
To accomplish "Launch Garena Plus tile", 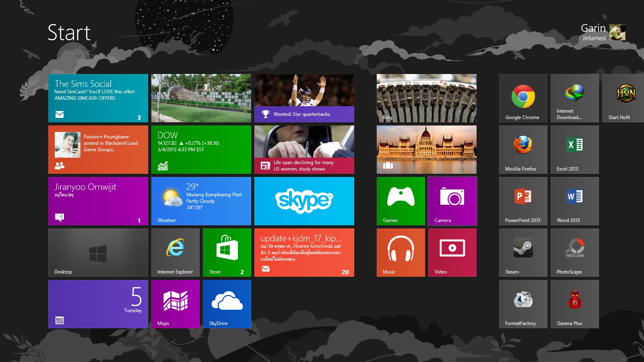I will (575, 304).
